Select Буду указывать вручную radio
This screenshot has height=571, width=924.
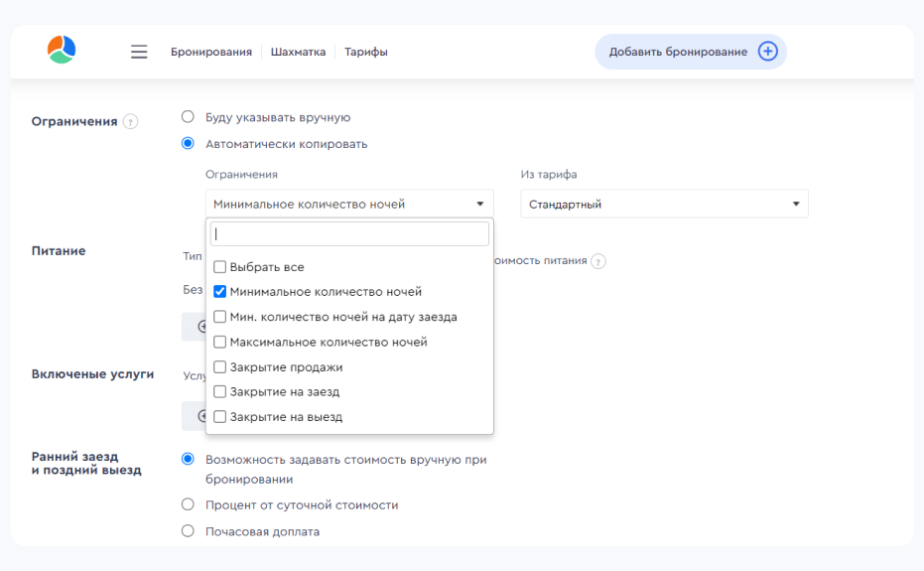click(188, 117)
